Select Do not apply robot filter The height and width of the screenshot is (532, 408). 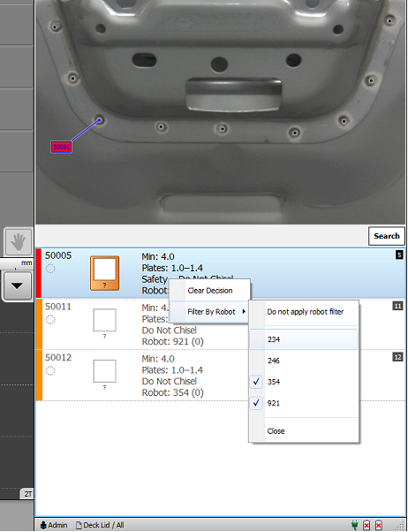click(x=304, y=312)
